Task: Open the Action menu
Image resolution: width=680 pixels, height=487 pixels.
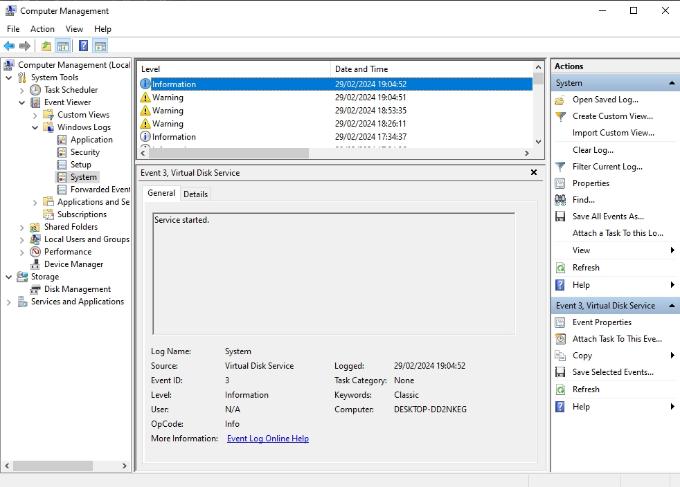Action: [42, 29]
